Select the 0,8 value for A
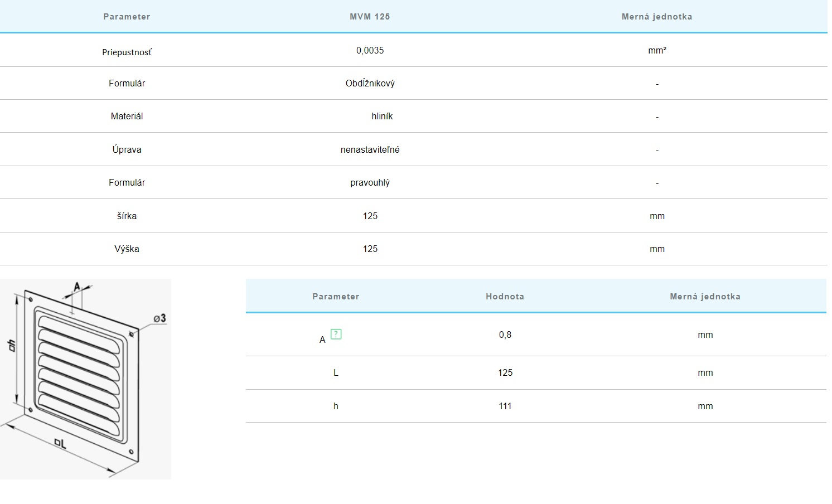This screenshot has width=832, height=504. click(x=505, y=335)
